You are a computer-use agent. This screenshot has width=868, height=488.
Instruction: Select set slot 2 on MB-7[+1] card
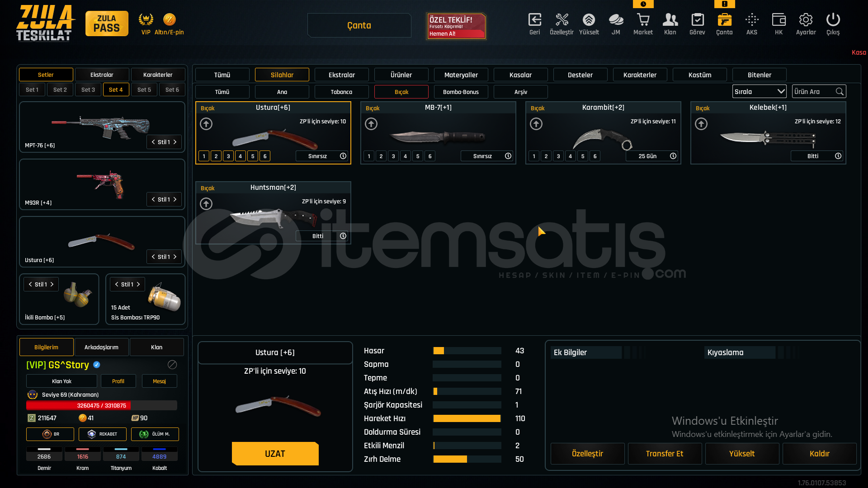pyautogui.click(x=381, y=156)
